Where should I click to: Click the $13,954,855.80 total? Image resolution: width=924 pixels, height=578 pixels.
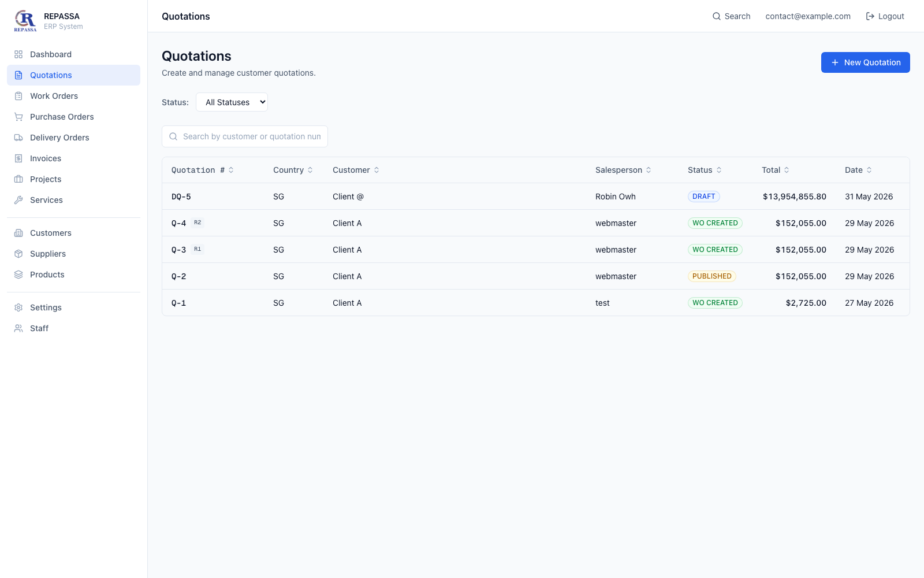[x=795, y=197]
